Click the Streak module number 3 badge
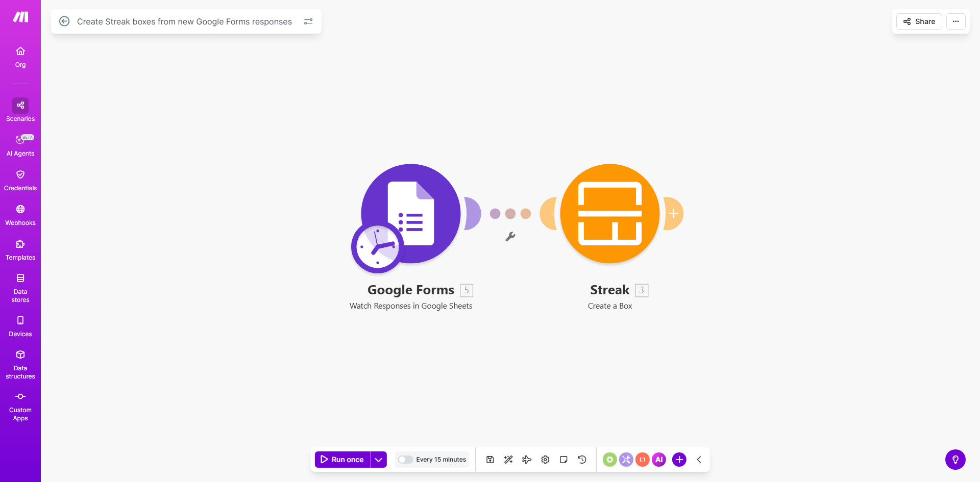The image size is (980, 482). click(x=642, y=290)
